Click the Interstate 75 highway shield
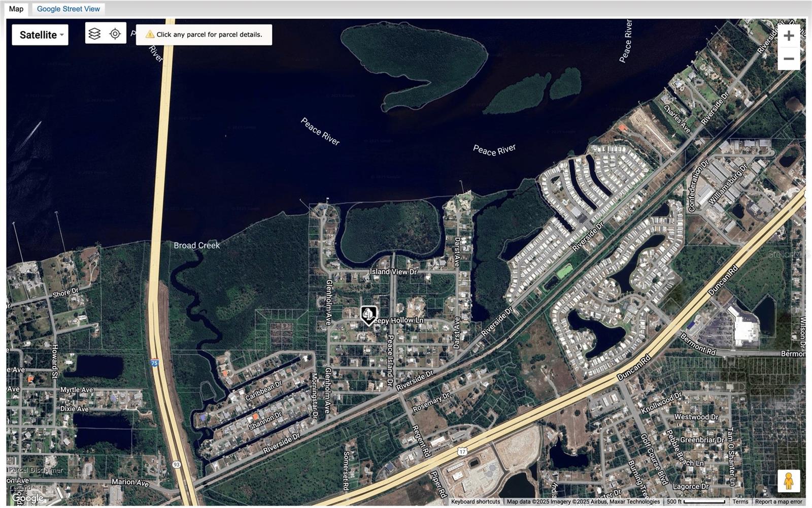The height and width of the screenshot is (508, 812). click(154, 363)
